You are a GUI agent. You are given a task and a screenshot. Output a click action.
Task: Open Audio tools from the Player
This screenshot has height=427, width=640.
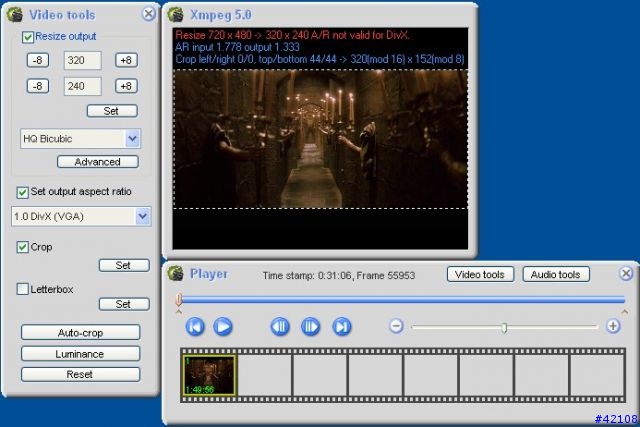tap(556, 274)
